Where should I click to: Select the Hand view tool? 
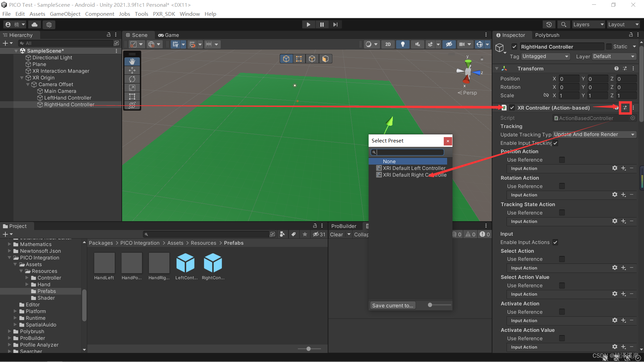click(132, 61)
